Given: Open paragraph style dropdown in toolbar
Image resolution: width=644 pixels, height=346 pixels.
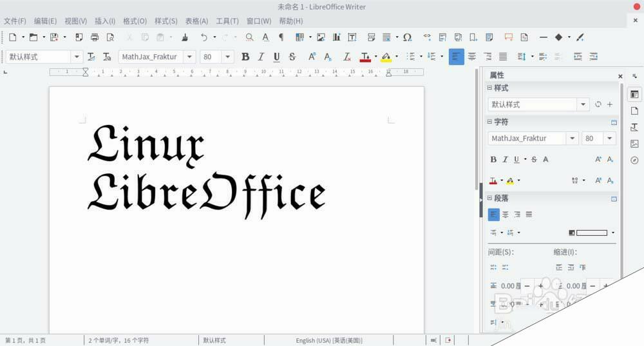Looking at the screenshot, I should pyautogui.click(x=77, y=57).
